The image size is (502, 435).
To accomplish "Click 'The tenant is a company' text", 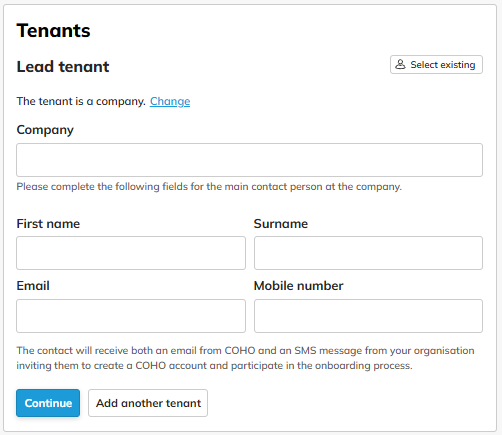I will 81,101.
